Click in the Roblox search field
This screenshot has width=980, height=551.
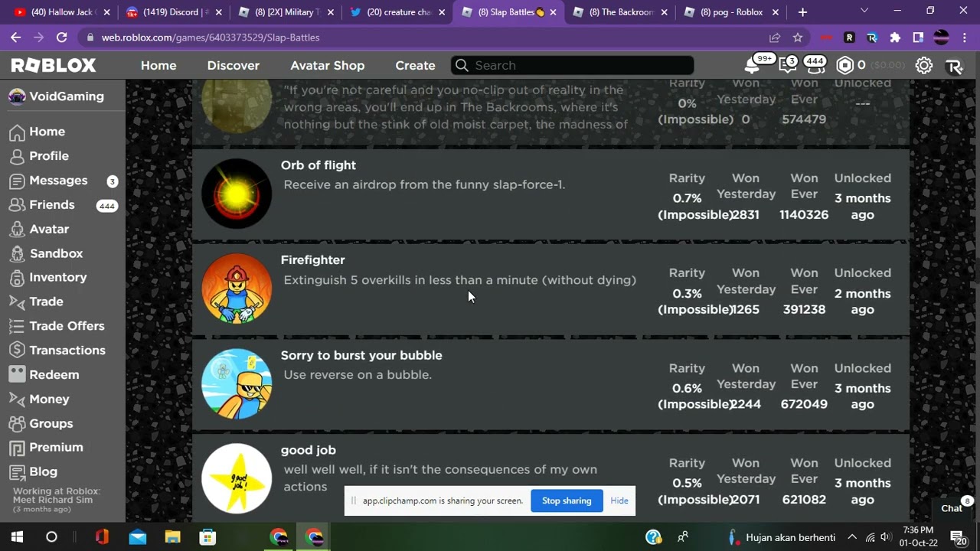[x=572, y=66]
